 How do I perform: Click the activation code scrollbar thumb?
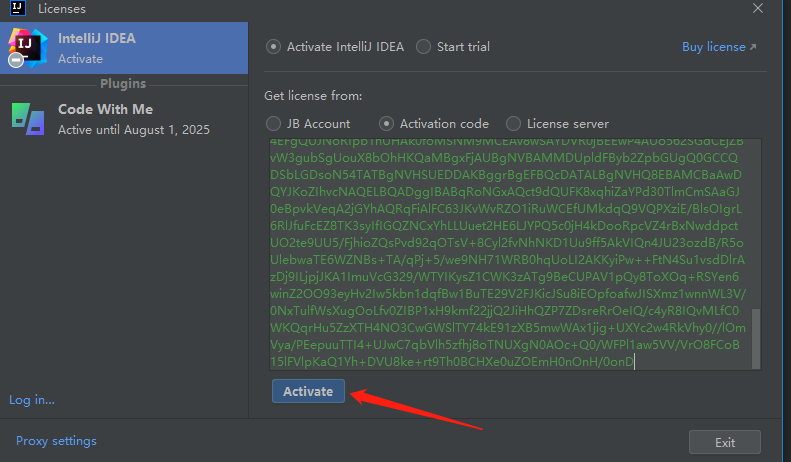pos(756,338)
